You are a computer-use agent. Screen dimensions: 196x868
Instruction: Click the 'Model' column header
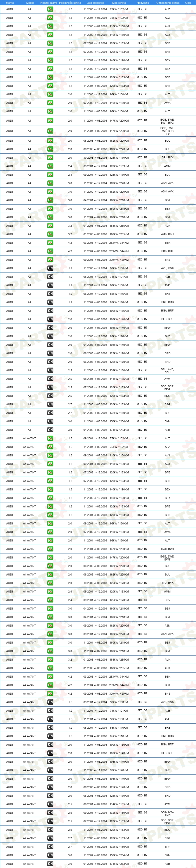30,3
